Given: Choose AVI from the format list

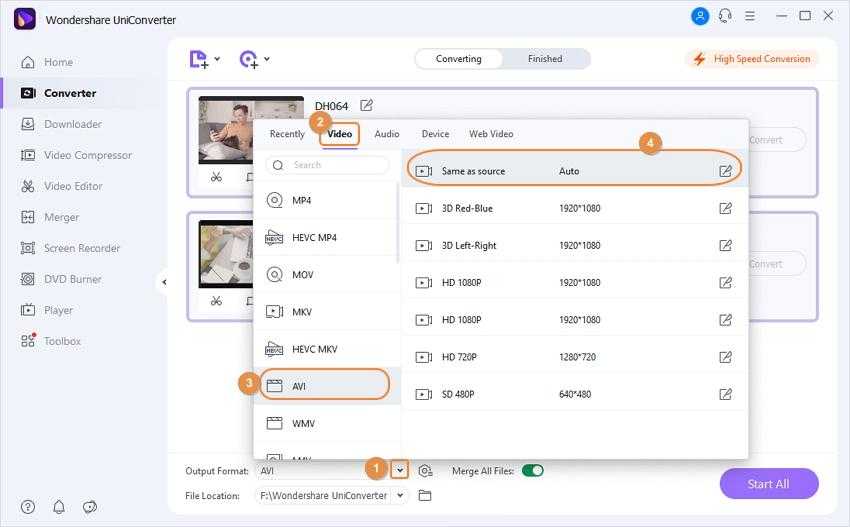Looking at the screenshot, I should coord(325,385).
